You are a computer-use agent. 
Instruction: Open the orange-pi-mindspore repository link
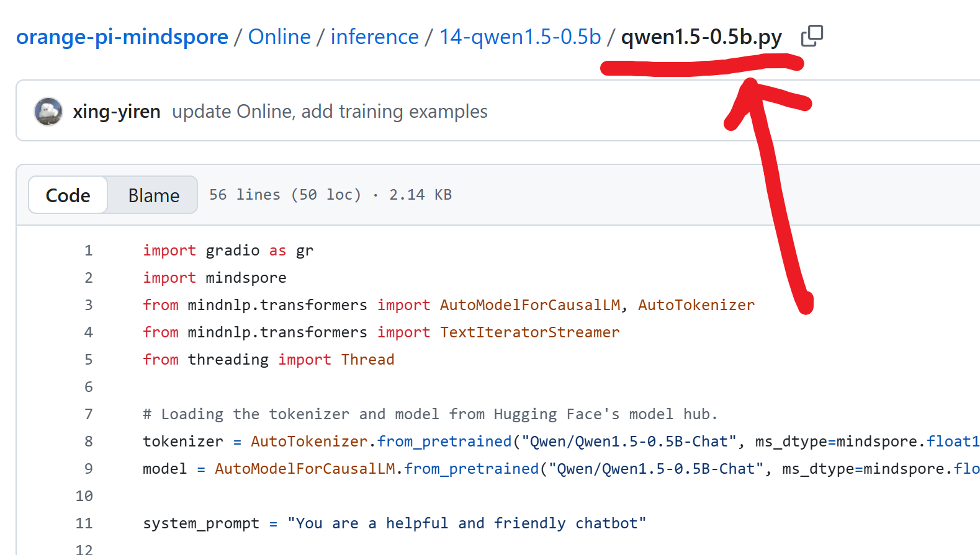[x=122, y=37]
